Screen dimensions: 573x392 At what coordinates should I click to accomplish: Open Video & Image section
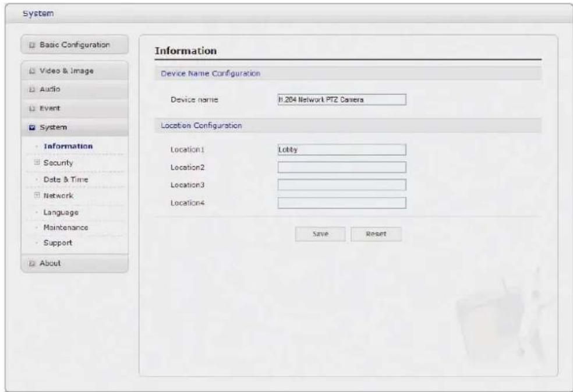(75, 71)
